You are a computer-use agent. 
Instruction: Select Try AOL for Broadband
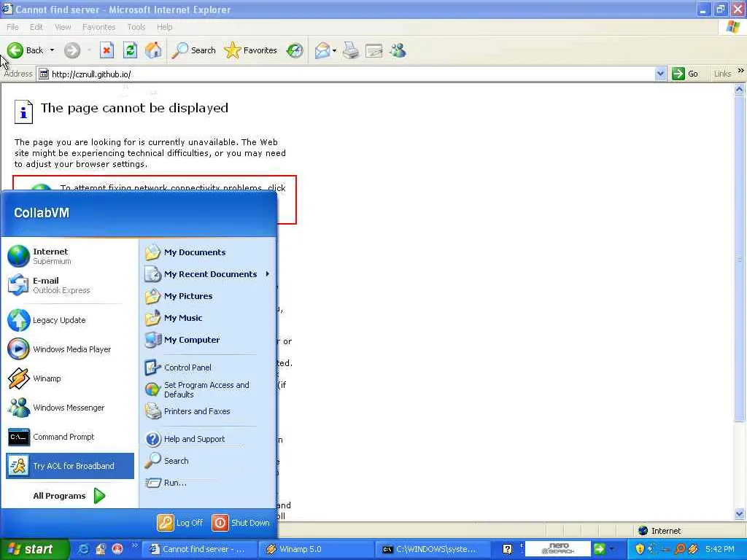69,466
